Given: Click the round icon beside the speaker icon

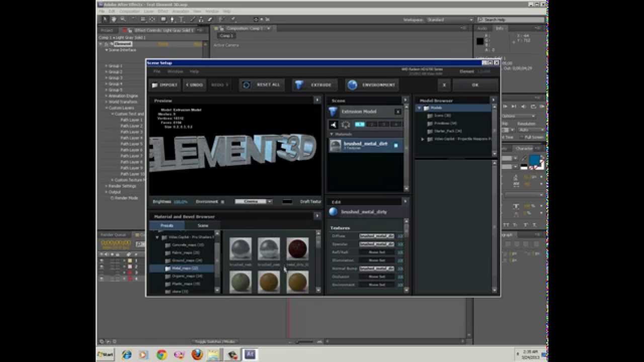Looking at the screenshot, I should tap(346, 125).
